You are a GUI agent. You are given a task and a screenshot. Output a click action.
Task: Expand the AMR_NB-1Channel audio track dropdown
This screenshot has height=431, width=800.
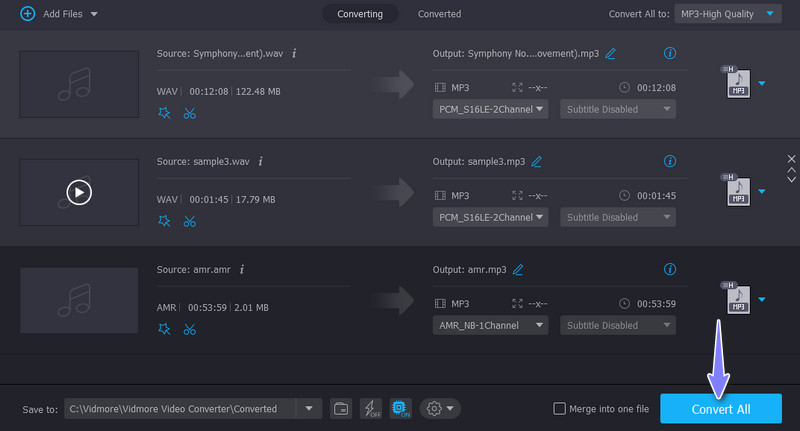(x=491, y=325)
